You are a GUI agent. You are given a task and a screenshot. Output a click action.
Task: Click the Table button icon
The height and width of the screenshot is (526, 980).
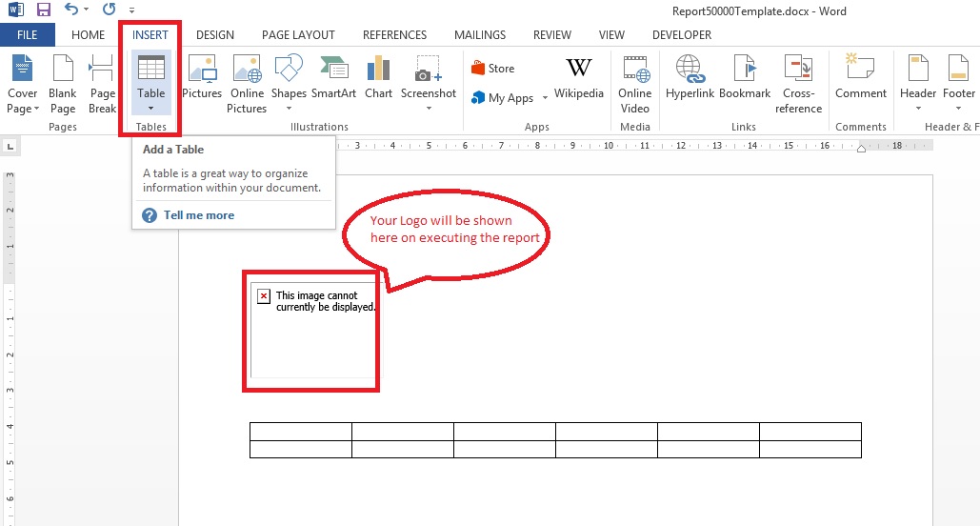[151, 68]
